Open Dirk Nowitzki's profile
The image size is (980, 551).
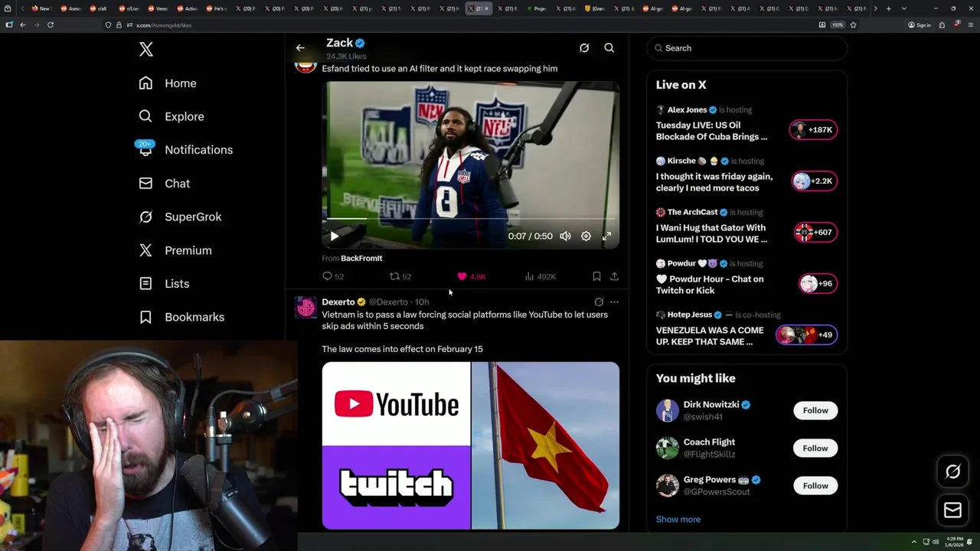tap(710, 405)
